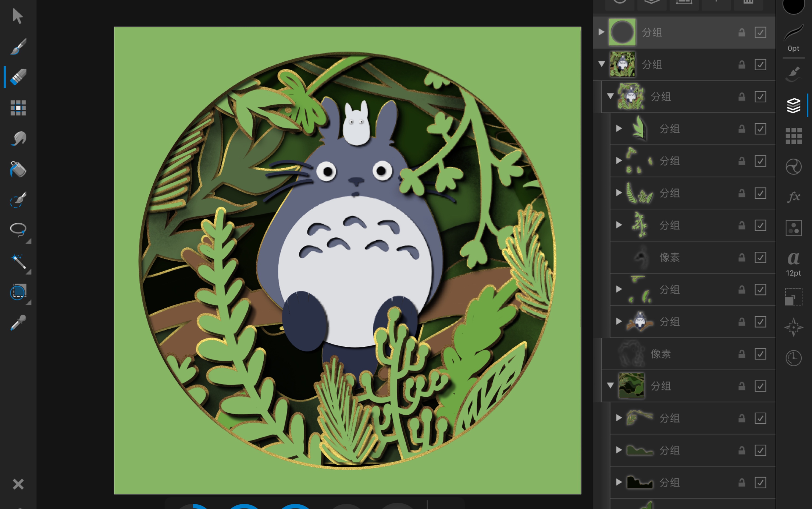The height and width of the screenshot is (509, 812).
Task: Expand the black hill silhouette 分组 group
Action: [x=619, y=482]
